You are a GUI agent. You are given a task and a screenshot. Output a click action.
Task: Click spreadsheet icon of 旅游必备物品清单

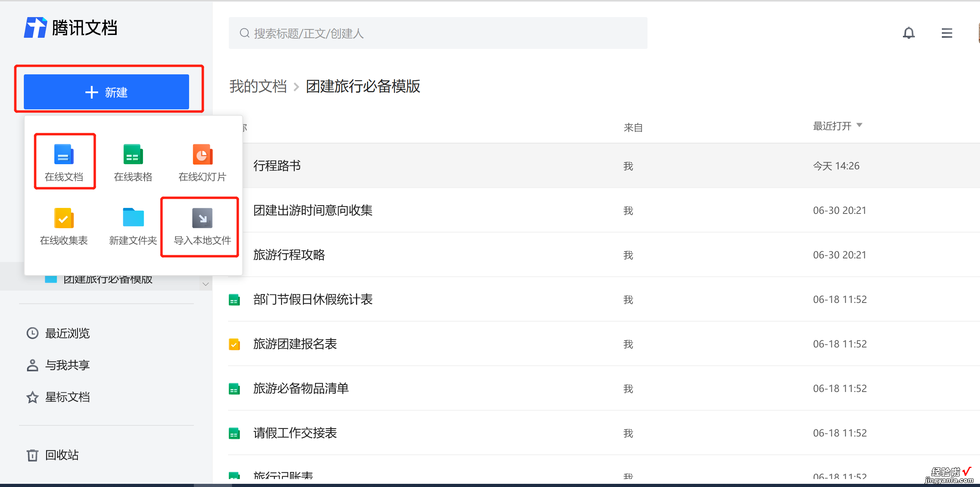click(x=234, y=389)
